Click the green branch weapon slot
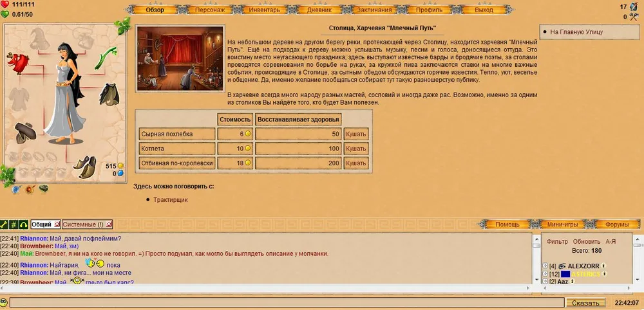This screenshot has height=310, width=644. point(106,58)
